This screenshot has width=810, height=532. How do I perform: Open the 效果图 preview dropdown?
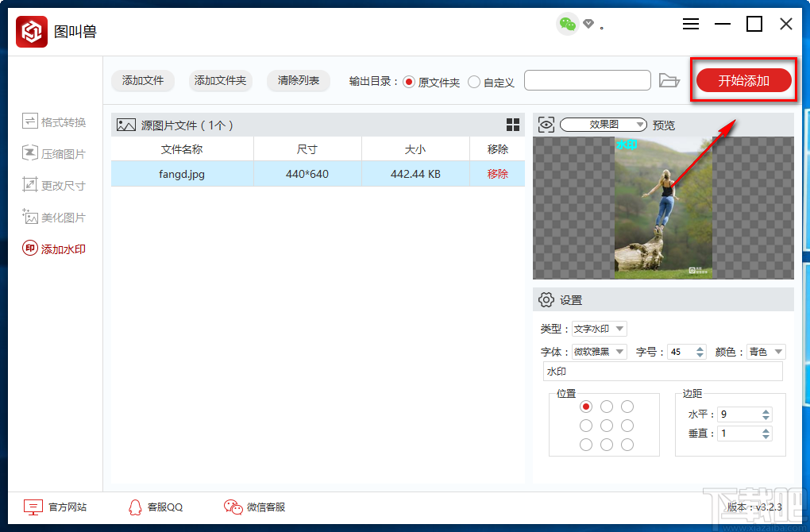pos(604,125)
